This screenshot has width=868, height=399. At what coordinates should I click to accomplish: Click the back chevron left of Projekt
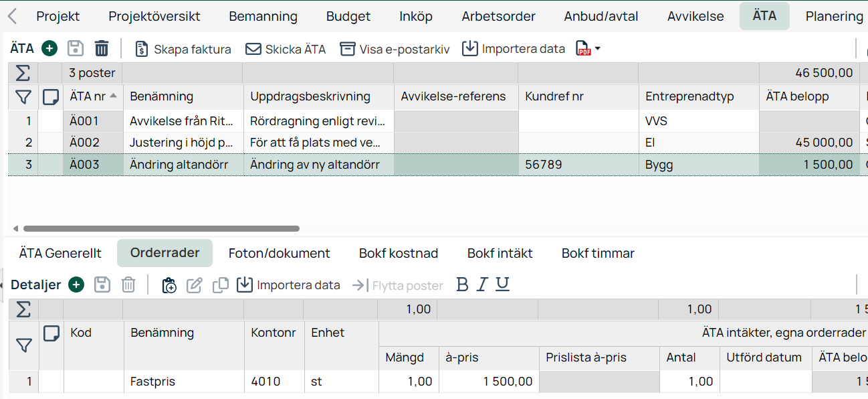click(12, 16)
